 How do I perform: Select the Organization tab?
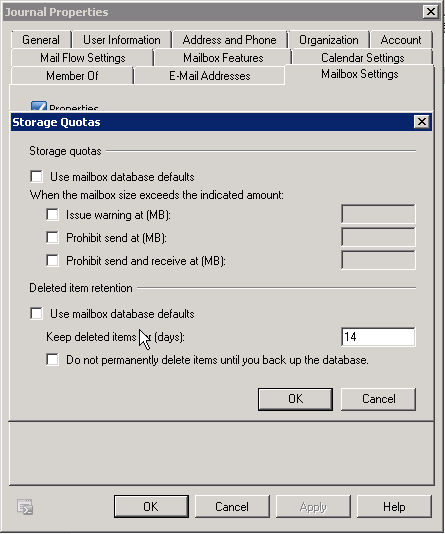point(329,40)
